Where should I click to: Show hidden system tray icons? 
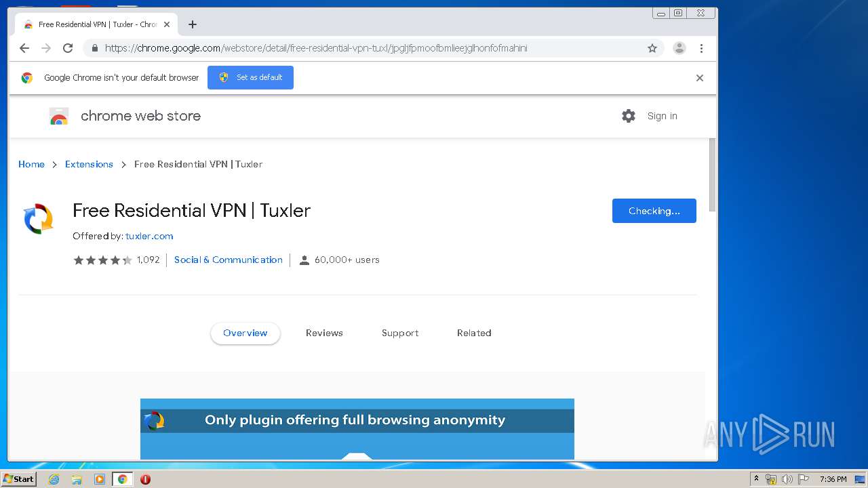pyautogui.click(x=756, y=479)
